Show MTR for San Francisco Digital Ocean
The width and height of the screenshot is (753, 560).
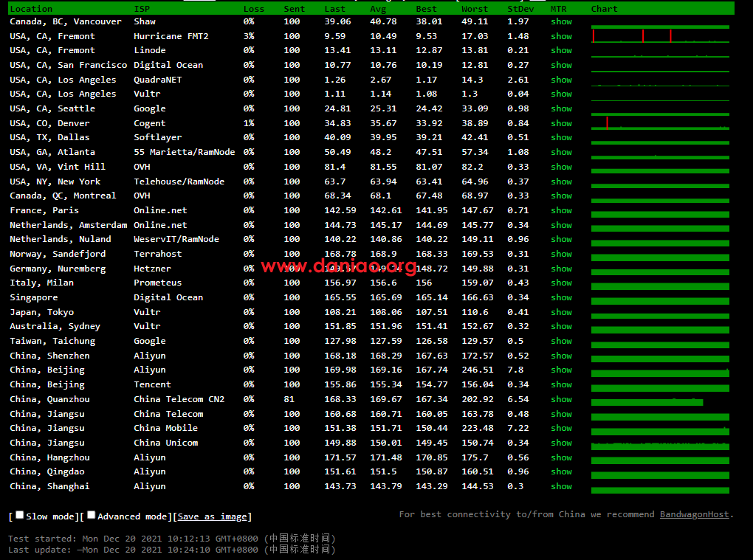[x=561, y=65]
